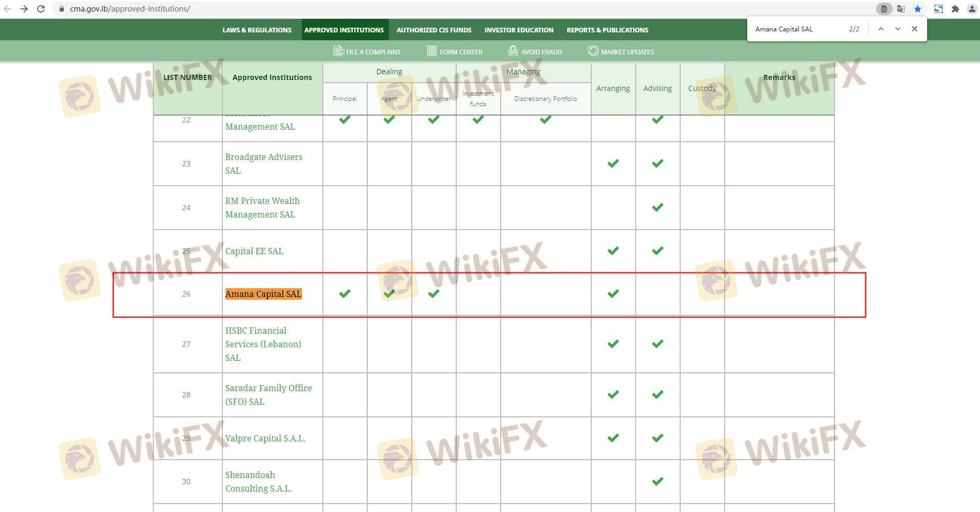Jump to the next find match
980x512 pixels.
(x=898, y=29)
